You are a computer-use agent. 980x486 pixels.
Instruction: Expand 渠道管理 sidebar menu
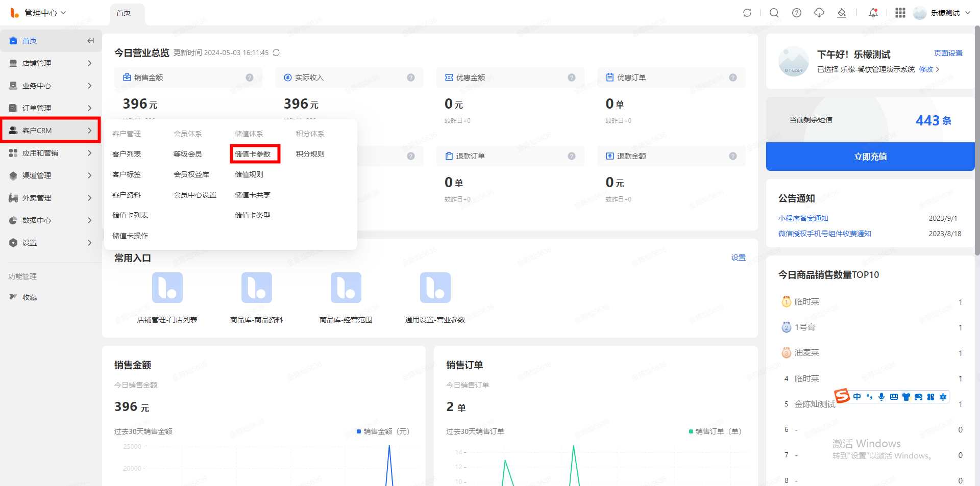(51, 175)
